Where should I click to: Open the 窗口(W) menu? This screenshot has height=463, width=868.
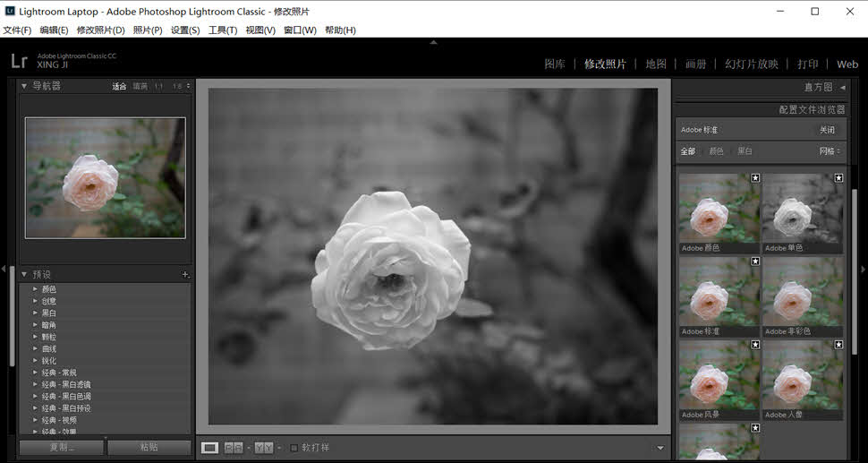tap(300, 30)
